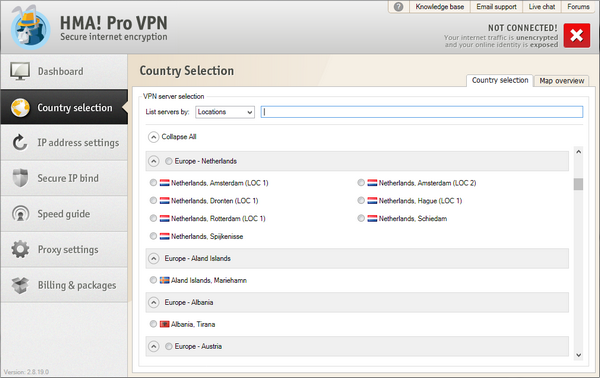Image resolution: width=600 pixels, height=378 pixels.
Task: Open Speed guide in sidebar
Action: point(64,214)
